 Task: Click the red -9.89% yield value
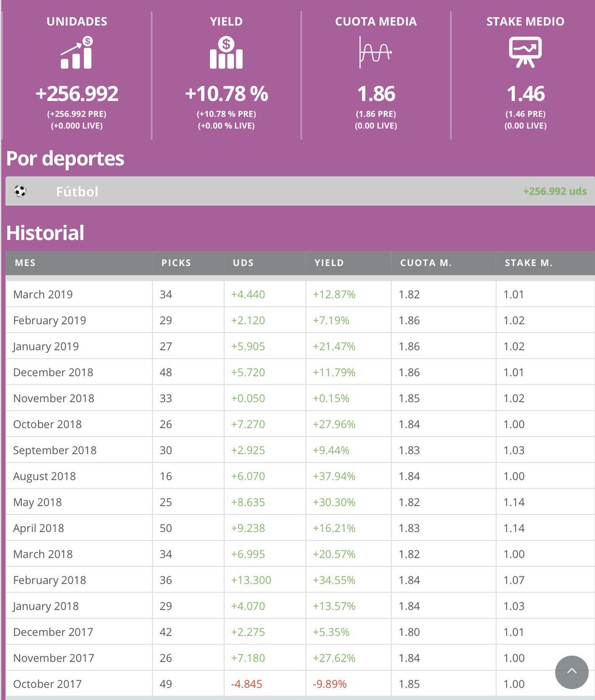(x=329, y=684)
